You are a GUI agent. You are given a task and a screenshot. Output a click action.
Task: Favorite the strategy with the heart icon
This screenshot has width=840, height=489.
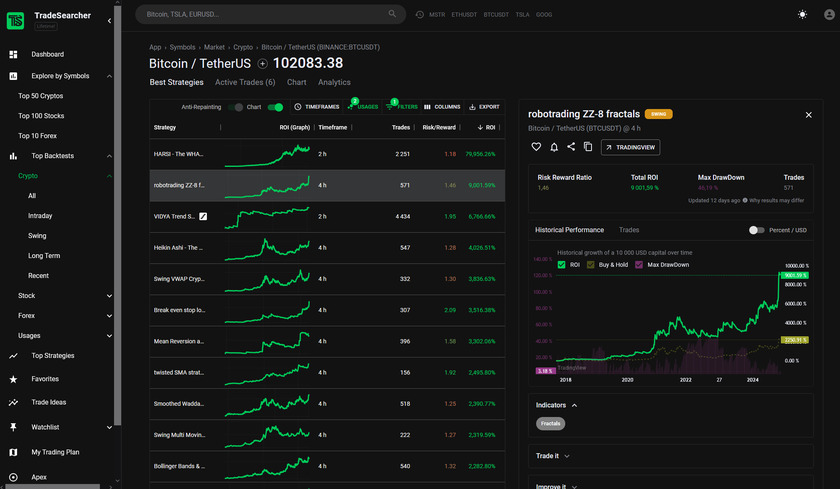(x=536, y=147)
